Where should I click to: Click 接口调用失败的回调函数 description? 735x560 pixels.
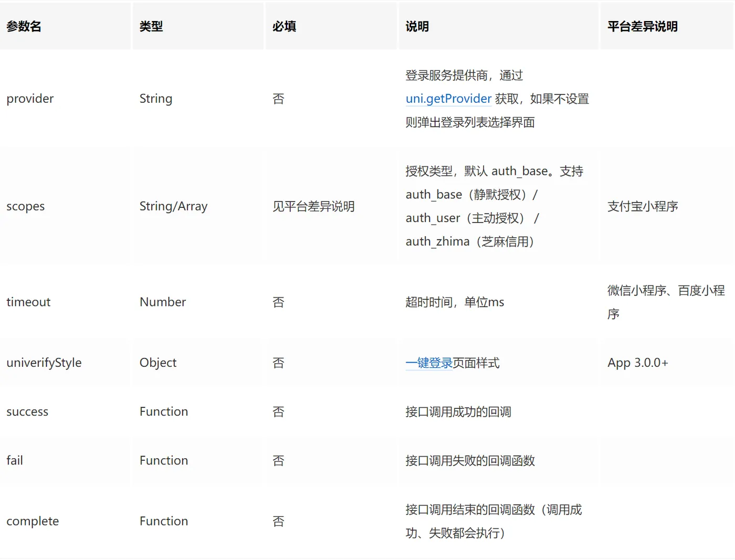click(470, 460)
